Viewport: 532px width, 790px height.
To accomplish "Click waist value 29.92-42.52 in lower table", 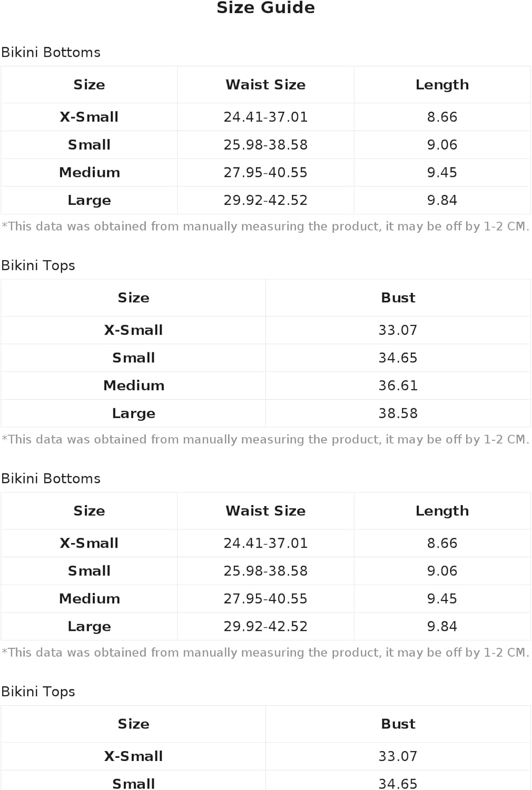I will (265, 627).
